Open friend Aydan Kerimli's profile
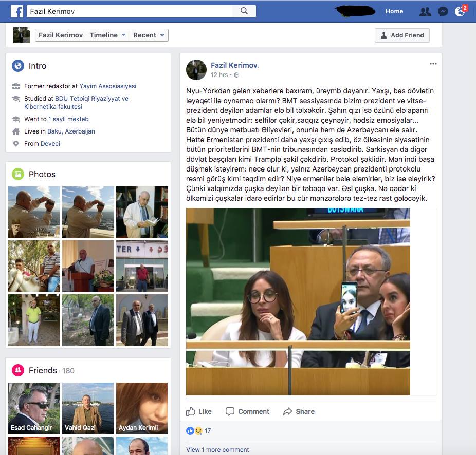476x455 pixels. point(142,408)
